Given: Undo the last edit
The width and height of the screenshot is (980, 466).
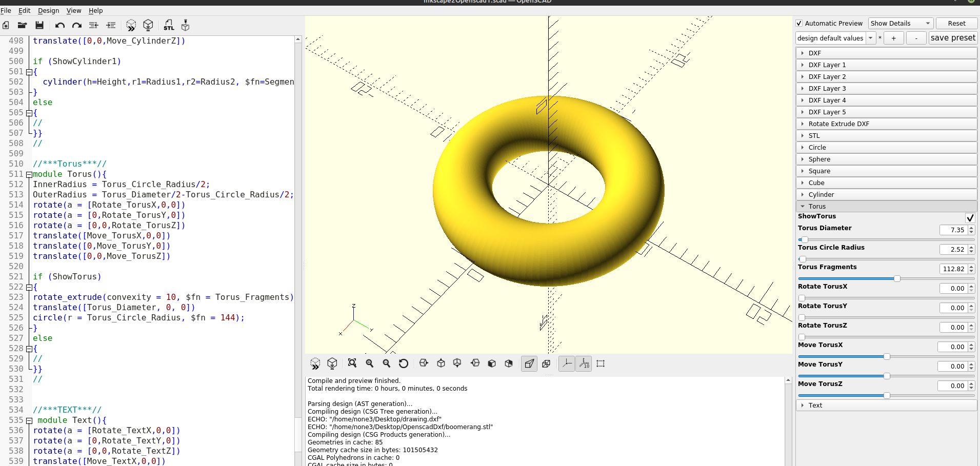Looking at the screenshot, I should (x=59, y=25).
